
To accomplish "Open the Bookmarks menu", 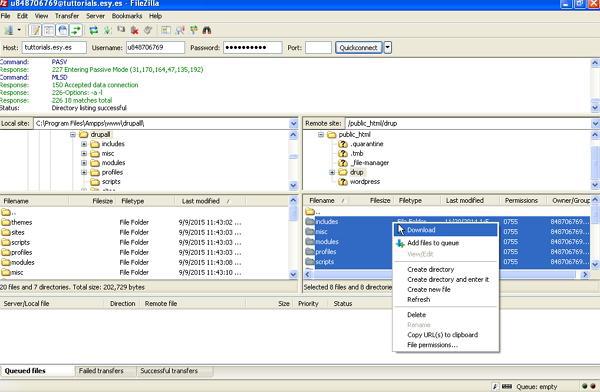I will pyautogui.click(x=127, y=16).
